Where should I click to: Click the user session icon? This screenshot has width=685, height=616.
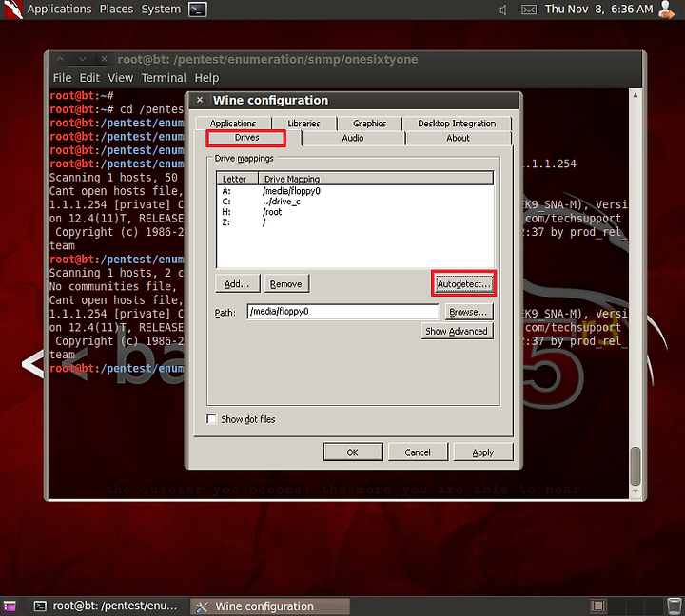(667, 10)
